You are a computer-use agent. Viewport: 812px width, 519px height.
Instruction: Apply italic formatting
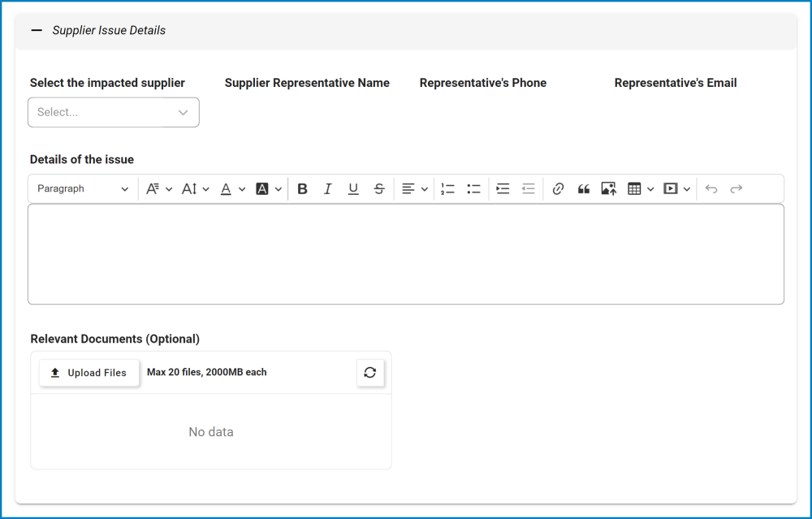328,189
